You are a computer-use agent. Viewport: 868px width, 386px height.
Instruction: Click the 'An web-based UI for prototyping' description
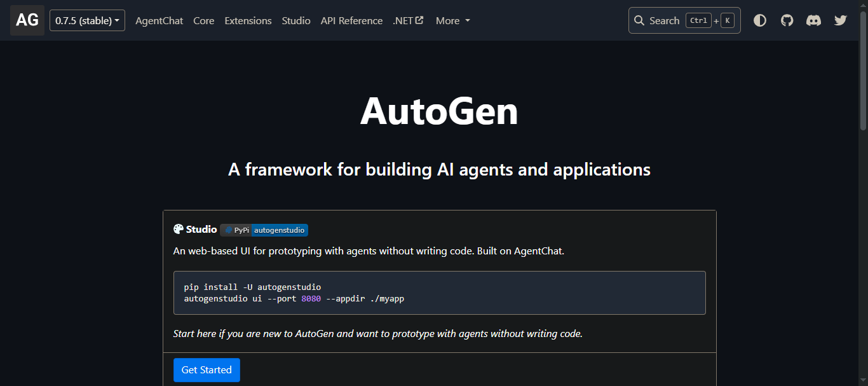tap(369, 251)
